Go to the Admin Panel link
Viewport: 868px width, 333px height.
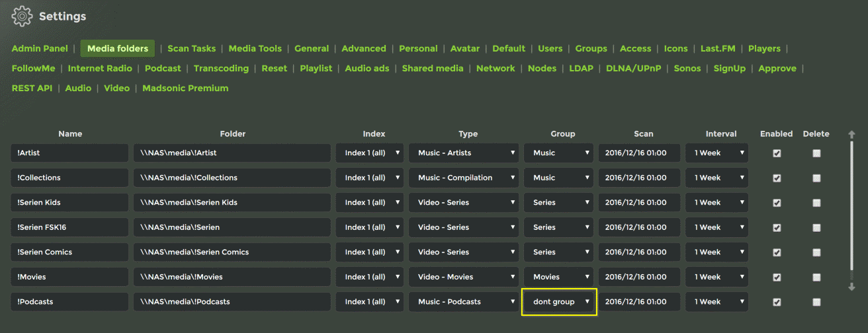[x=40, y=48]
